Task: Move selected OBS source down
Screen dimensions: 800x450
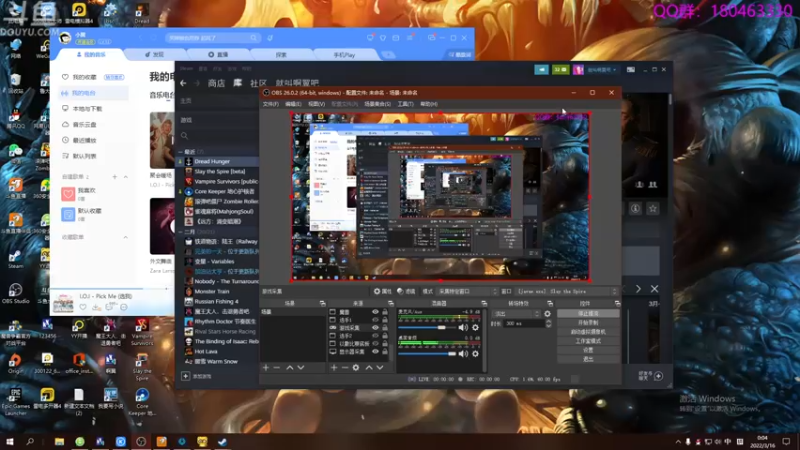Action: [x=380, y=367]
